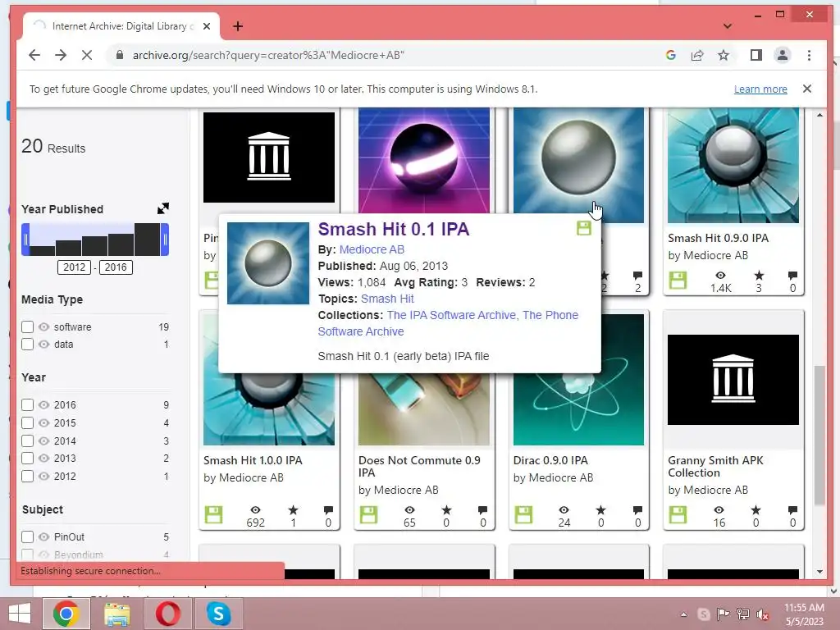Click Learn more about Chrome updates

point(760,89)
